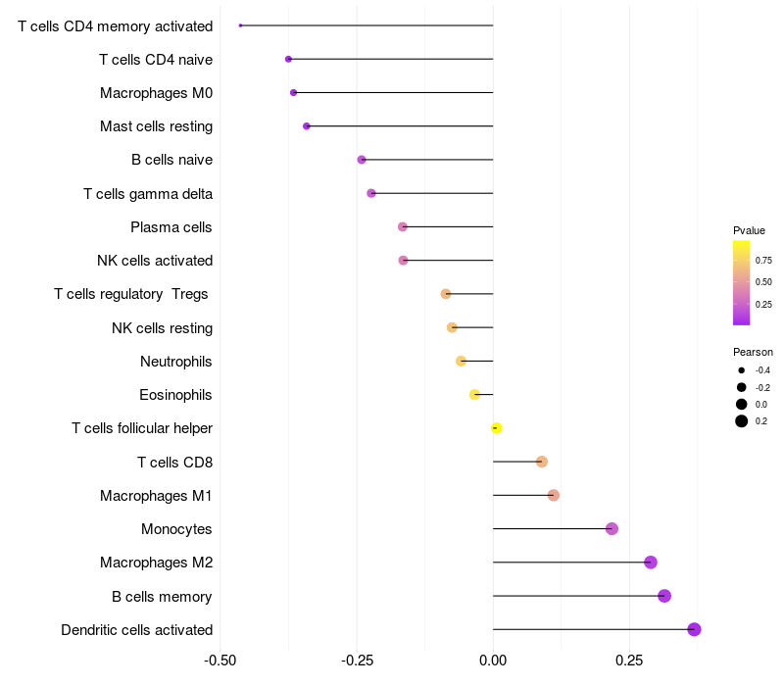Click the T cells gamma delta label
Image resolution: width=784 pixels, height=686 pixels.
148,194
